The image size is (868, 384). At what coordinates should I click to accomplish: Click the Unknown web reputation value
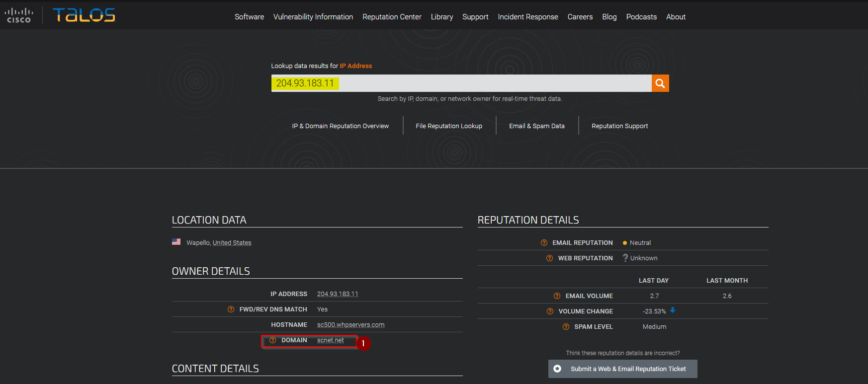(x=644, y=258)
